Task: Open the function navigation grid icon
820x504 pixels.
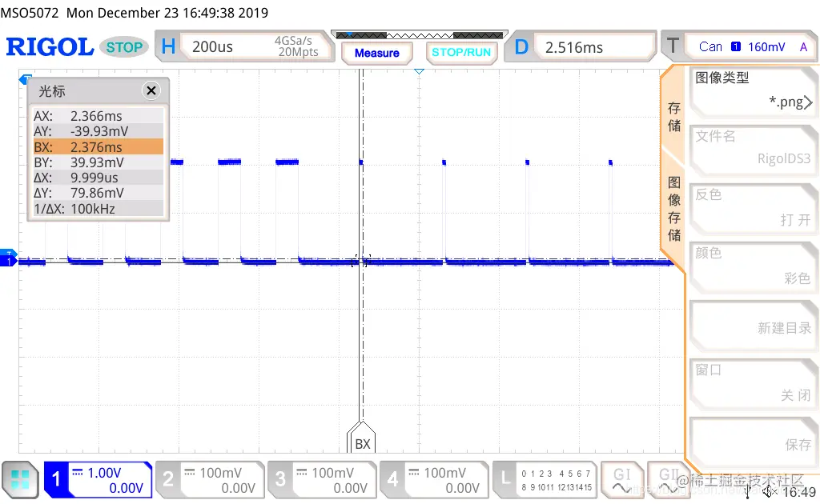Action: coord(20,479)
